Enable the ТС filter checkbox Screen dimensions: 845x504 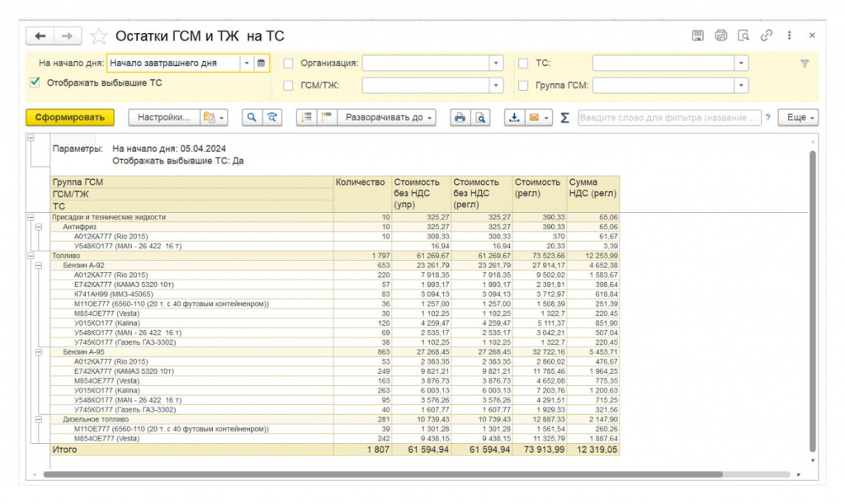point(522,64)
